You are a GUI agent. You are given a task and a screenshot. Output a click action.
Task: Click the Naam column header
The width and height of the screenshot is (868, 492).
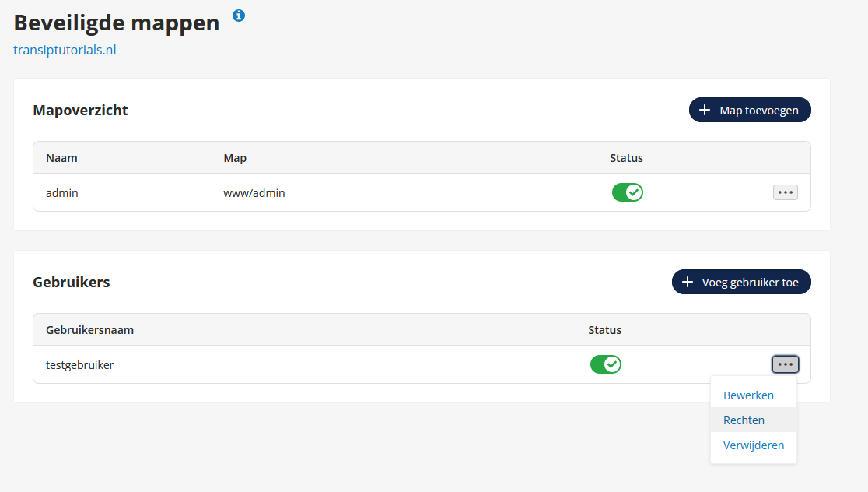[x=61, y=158]
